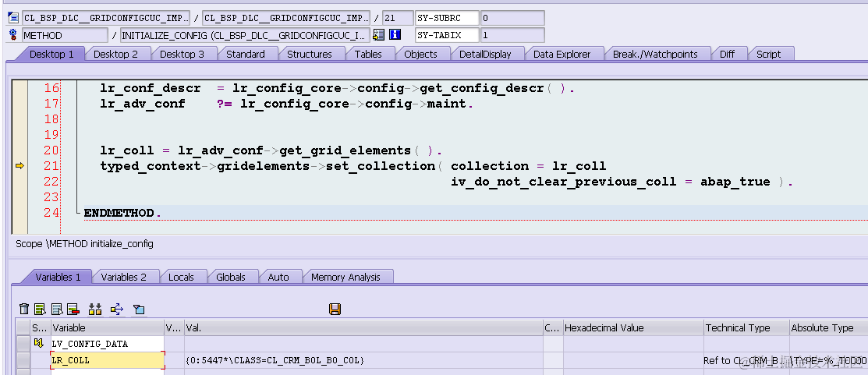The width and height of the screenshot is (868, 375).
Task: Click set_collection call on line 21
Action: click(x=381, y=166)
